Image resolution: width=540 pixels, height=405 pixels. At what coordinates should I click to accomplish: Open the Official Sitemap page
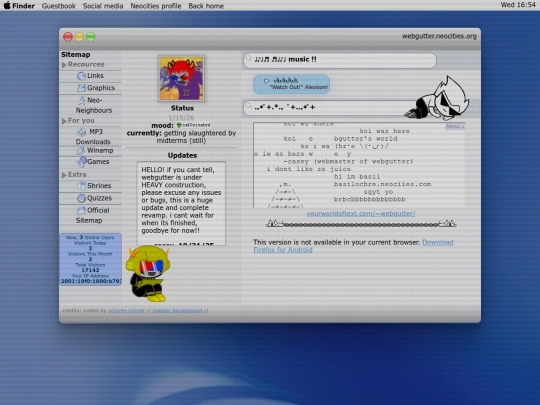pos(92,215)
